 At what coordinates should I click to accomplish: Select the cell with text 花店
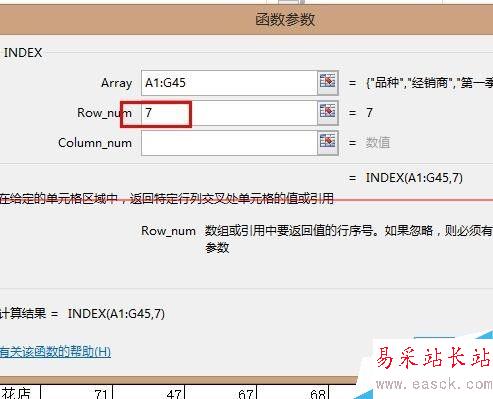[x=20, y=392]
